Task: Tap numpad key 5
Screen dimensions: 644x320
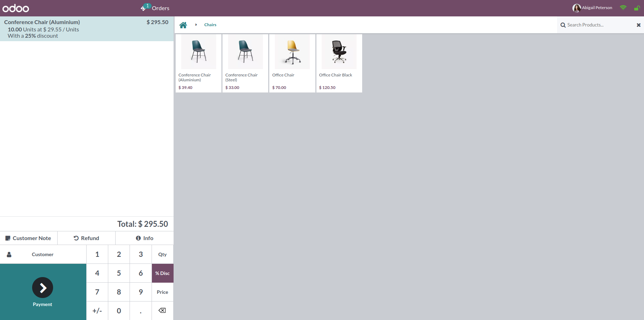Action: point(119,273)
